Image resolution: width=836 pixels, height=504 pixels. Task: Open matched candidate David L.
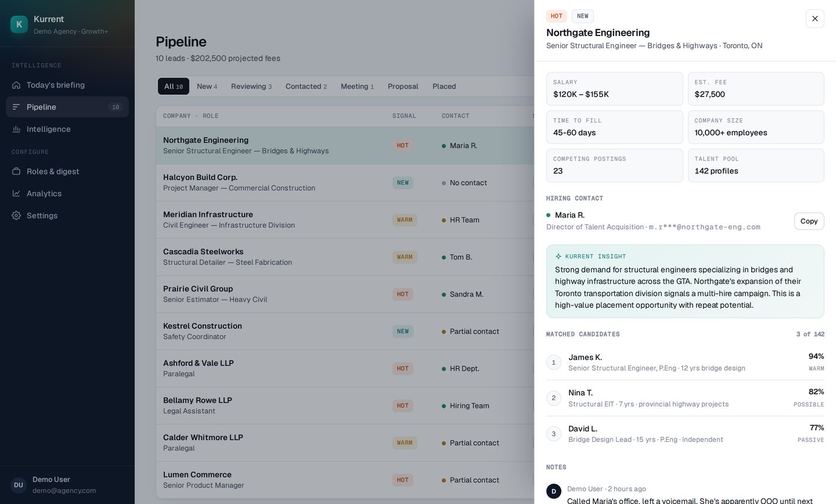pos(685,434)
